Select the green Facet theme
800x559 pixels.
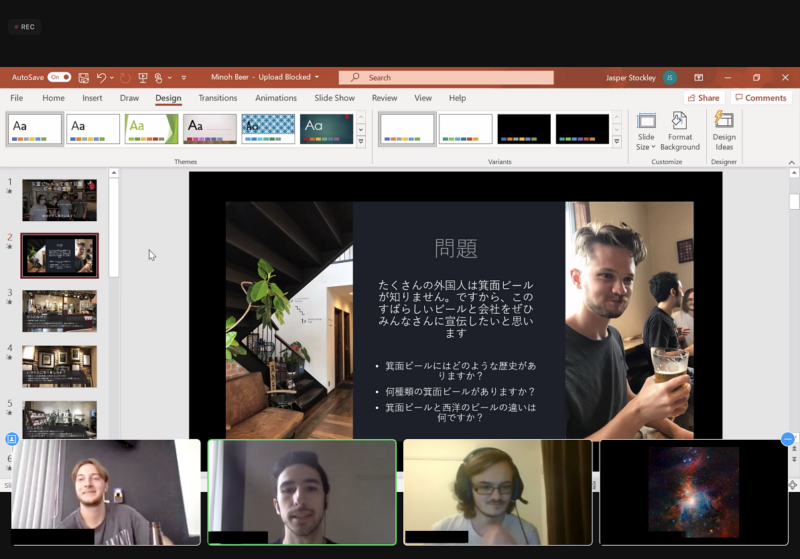152,129
